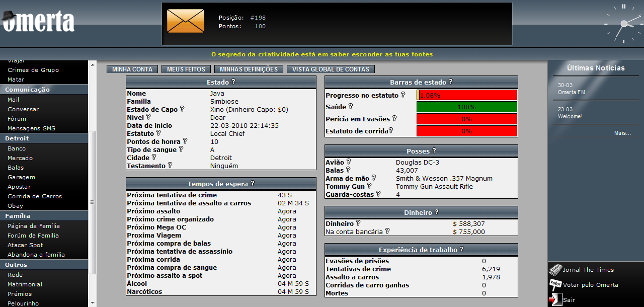Image resolution: width=644 pixels, height=307 pixels.
Task: Click the left sidebar vertical scrollbar
Action: [x=92, y=202]
